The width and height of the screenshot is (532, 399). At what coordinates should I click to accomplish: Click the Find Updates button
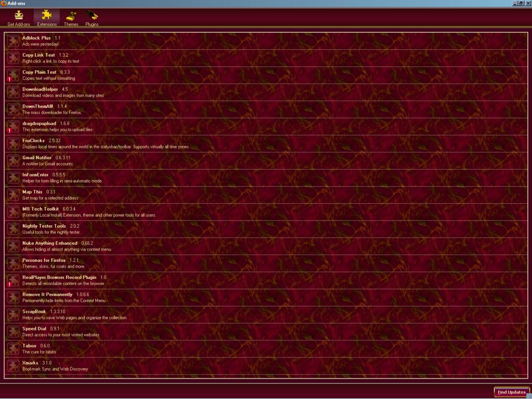coord(512,392)
